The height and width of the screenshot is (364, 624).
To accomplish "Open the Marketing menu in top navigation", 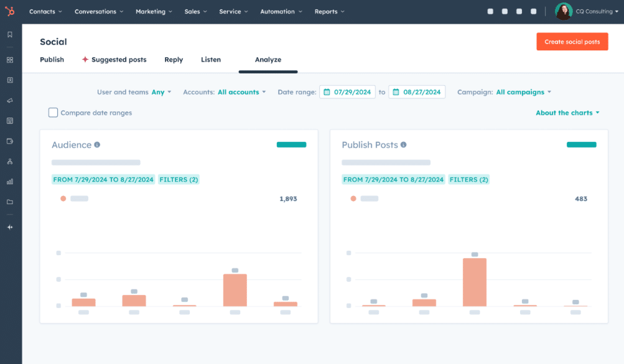I will pos(154,11).
